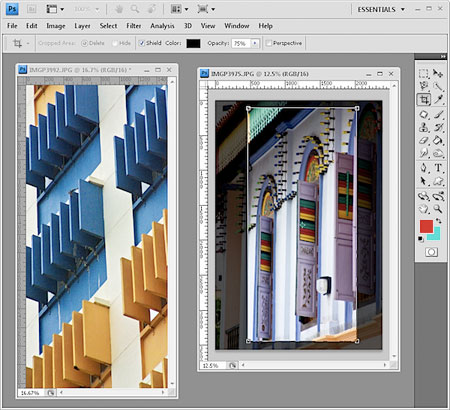Select the Hide radio button
Viewport: 450px width, 410px height.
[115, 43]
